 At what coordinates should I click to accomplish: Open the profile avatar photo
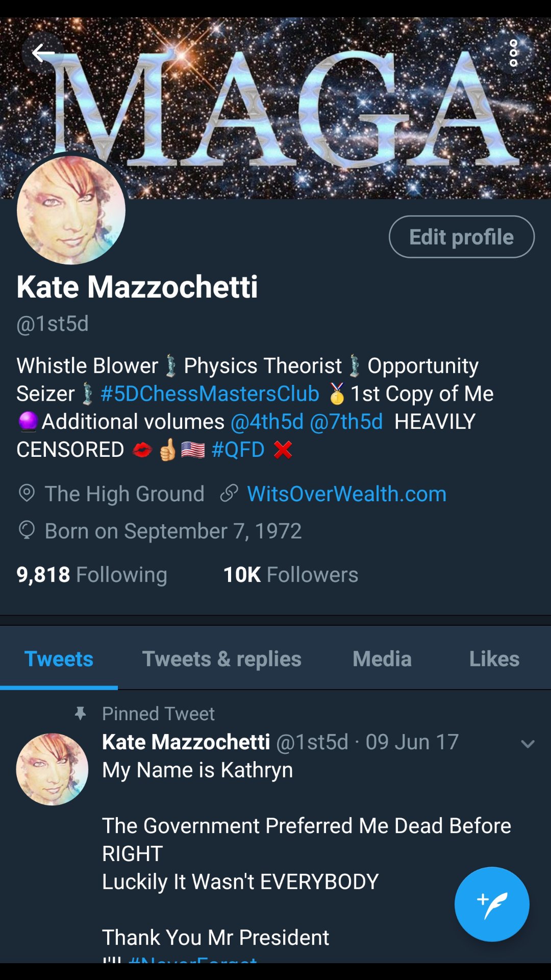[71, 210]
